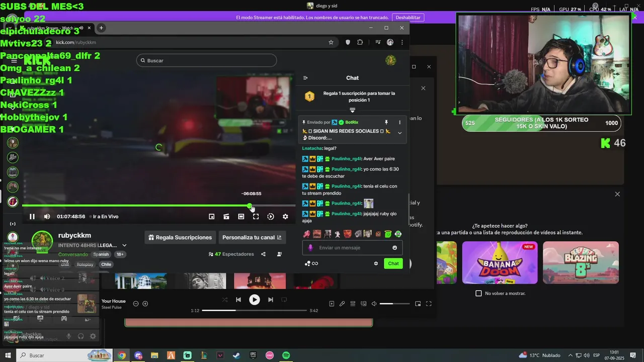
Task: Open channel points infinity icon
Action: (x=315, y=263)
